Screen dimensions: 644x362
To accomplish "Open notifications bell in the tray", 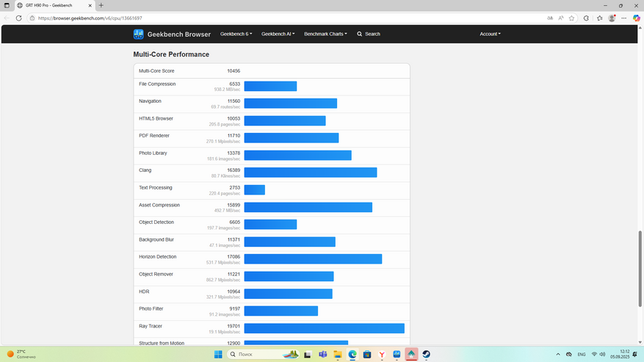I will (x=635, y=354).
